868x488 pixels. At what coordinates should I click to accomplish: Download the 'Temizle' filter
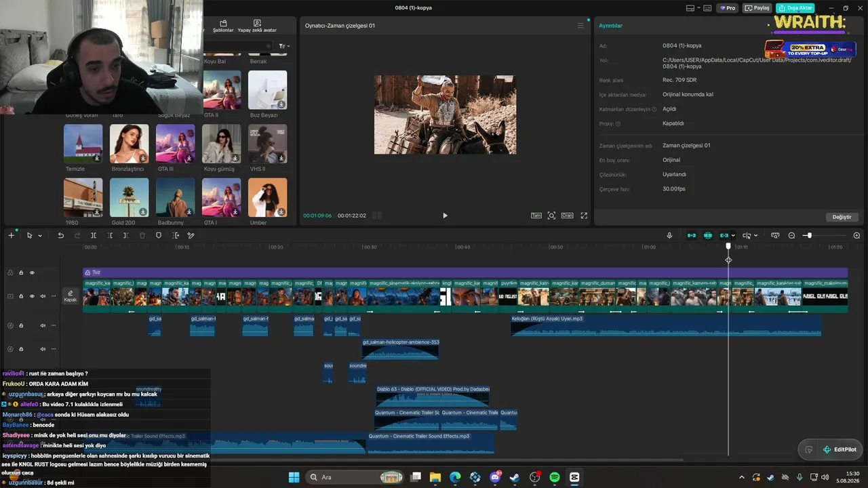(97, 158)
